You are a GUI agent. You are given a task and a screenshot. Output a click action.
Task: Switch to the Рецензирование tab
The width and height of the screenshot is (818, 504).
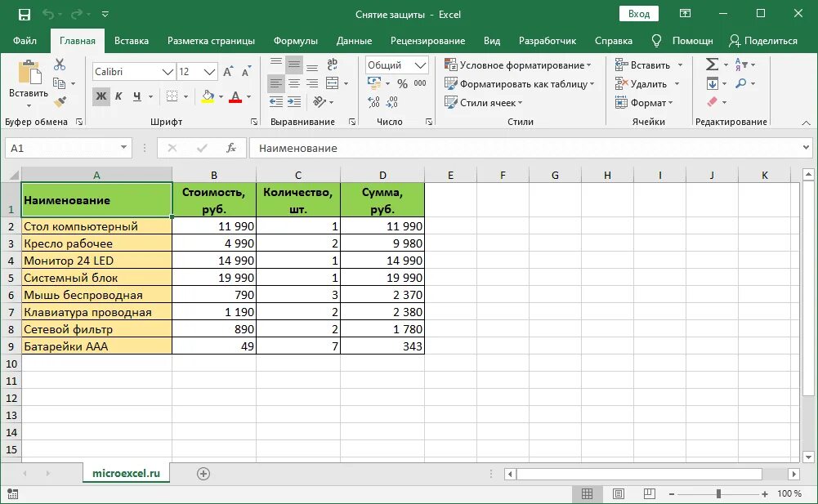[x=427, y=41]
